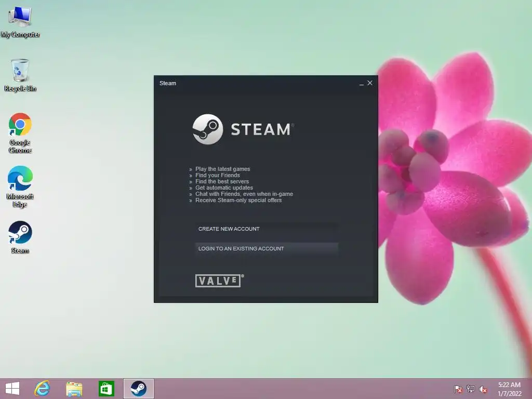532x399 pixels.
Task: Click the 'Play the latest games' text
Action: point(222,169)
